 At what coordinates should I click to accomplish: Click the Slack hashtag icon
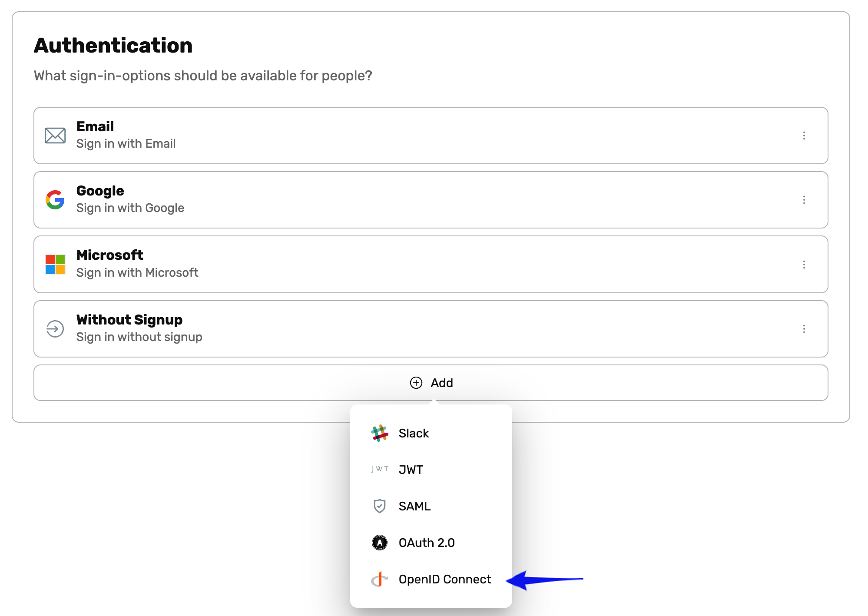[380, 433]
